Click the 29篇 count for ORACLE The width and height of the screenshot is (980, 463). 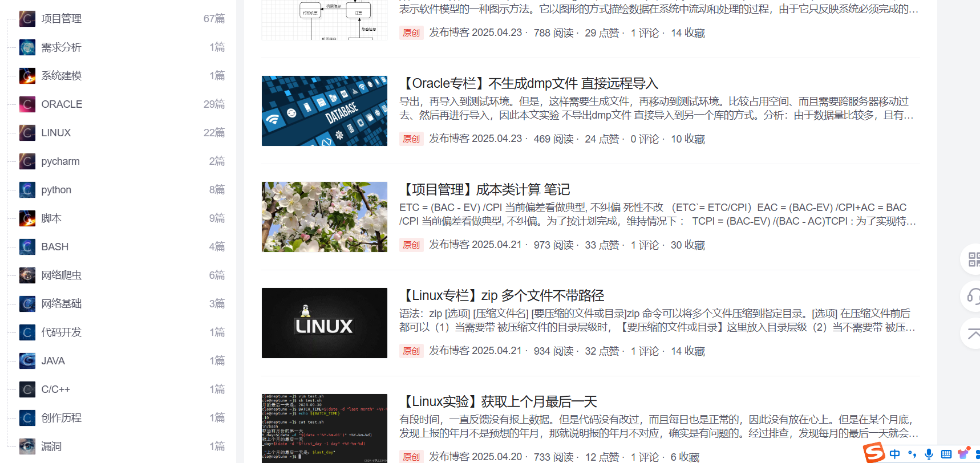(214, 104)
